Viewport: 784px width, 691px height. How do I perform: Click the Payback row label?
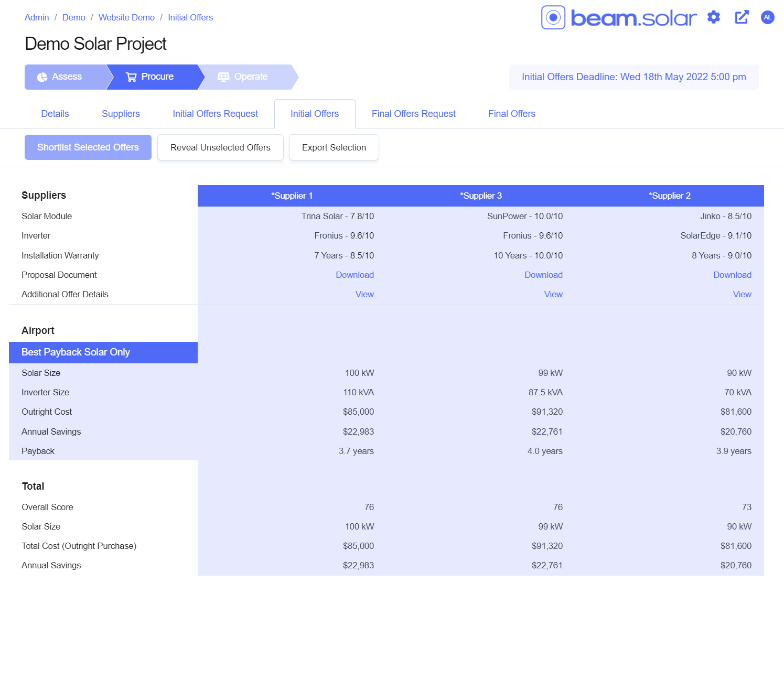38,451
